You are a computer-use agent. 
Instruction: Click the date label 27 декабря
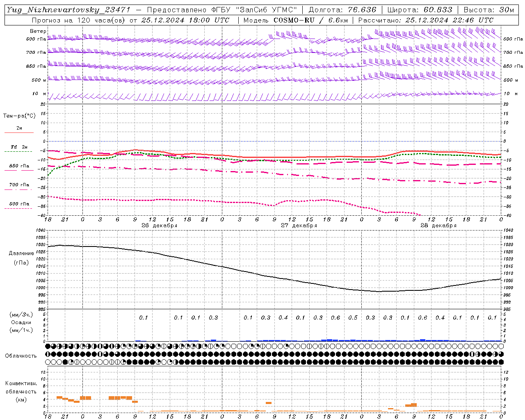pyautogui.click(x=299, y=226)
